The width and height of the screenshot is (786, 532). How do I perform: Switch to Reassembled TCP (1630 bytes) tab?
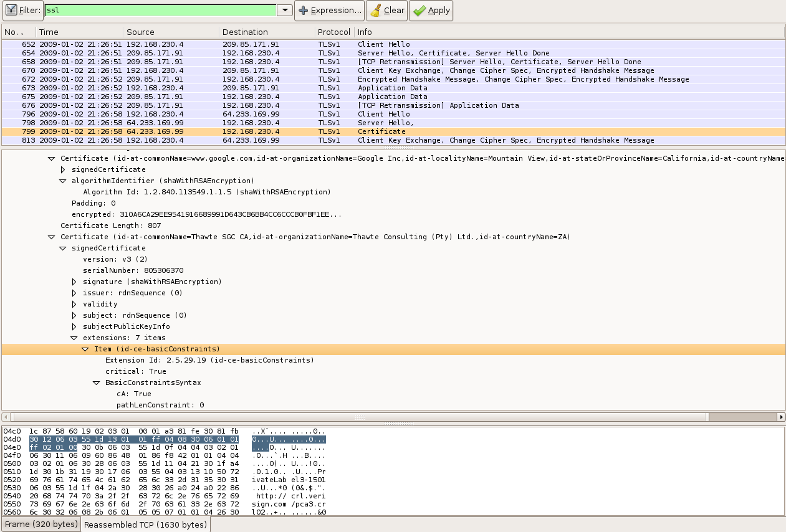click(145, 525)
